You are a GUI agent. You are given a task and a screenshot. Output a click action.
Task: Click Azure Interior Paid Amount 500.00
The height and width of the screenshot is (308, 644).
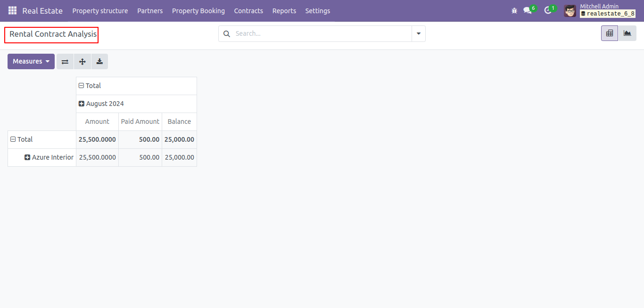tap(140, 157)
